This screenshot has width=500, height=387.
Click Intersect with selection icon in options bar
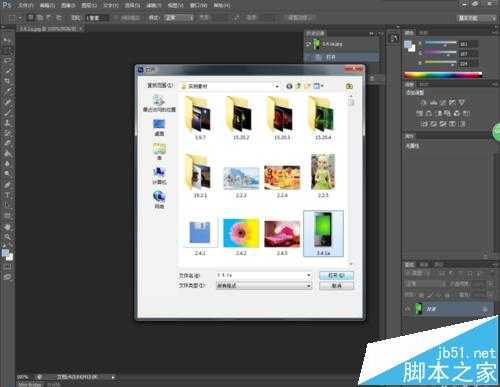coord(59,17)
